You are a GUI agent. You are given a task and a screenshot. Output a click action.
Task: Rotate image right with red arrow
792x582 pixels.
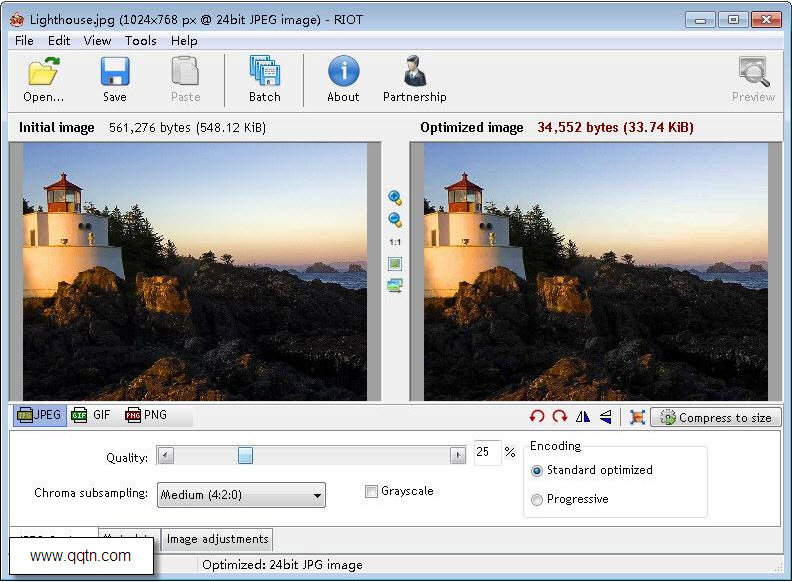(560, 417)
